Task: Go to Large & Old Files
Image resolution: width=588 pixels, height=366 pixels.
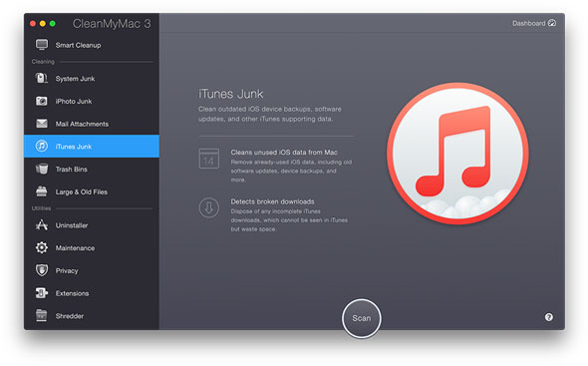Action: pyautogui.click(x=92, y=191)
